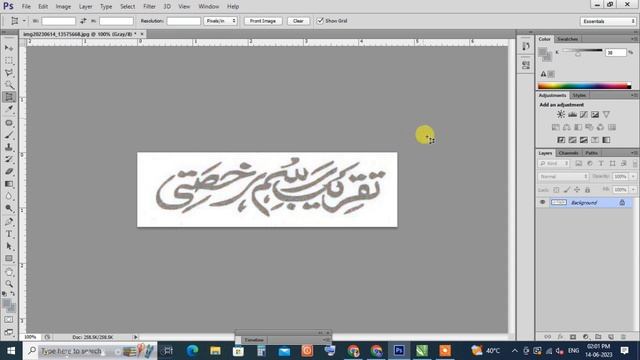
Task: Open the layer Kind filter dropdown
Action: [554, 164]
